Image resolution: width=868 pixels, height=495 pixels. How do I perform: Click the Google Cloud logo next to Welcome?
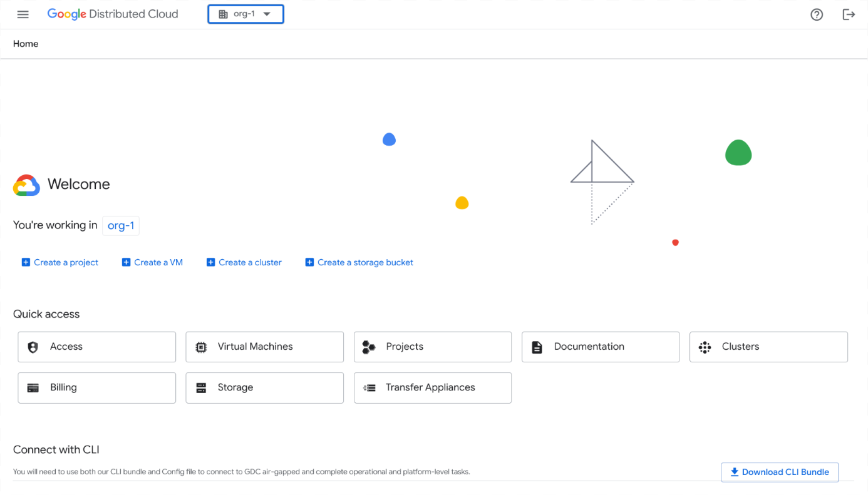tap(26, 184)
